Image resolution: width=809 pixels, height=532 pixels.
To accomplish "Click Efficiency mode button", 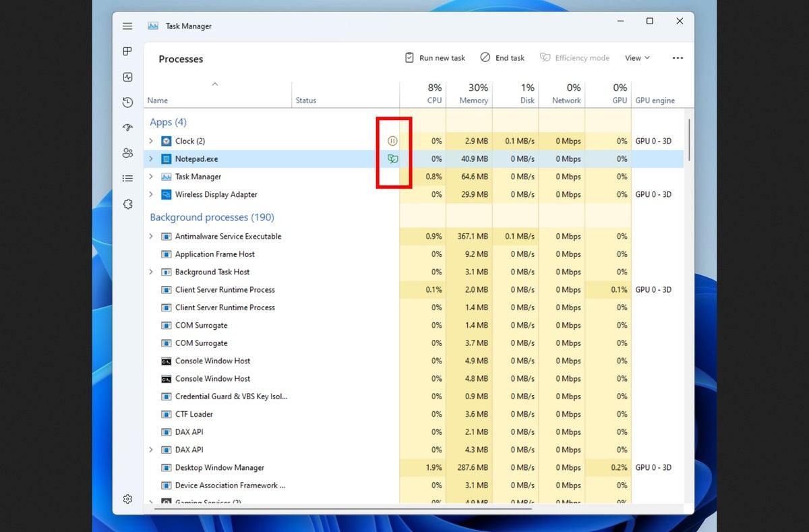I will pyautogui.click(x=574, y=58).
